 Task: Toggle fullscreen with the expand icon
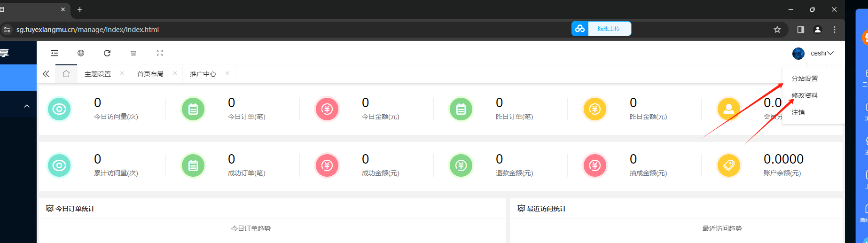click(x=160, y=53)
